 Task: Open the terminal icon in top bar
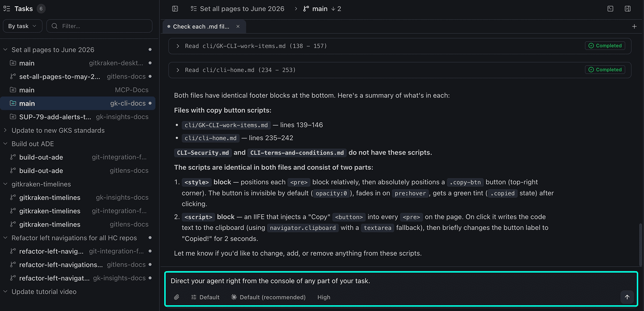pos(610,9)
